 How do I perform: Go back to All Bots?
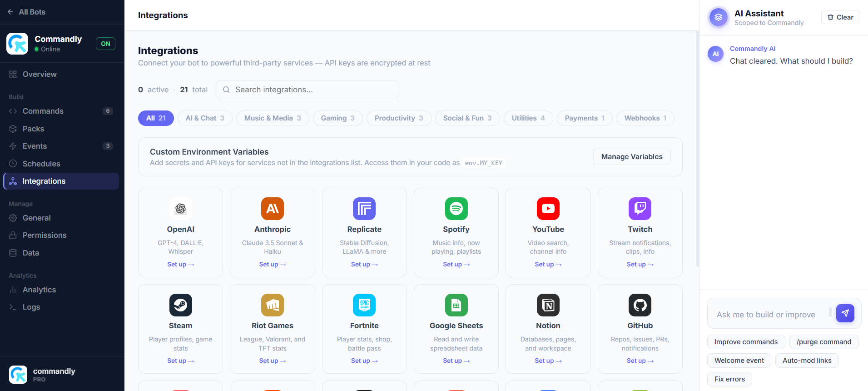27,12
